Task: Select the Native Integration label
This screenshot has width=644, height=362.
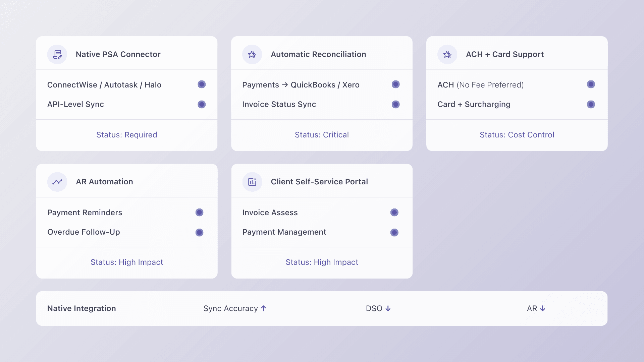Action: (82, 308)
